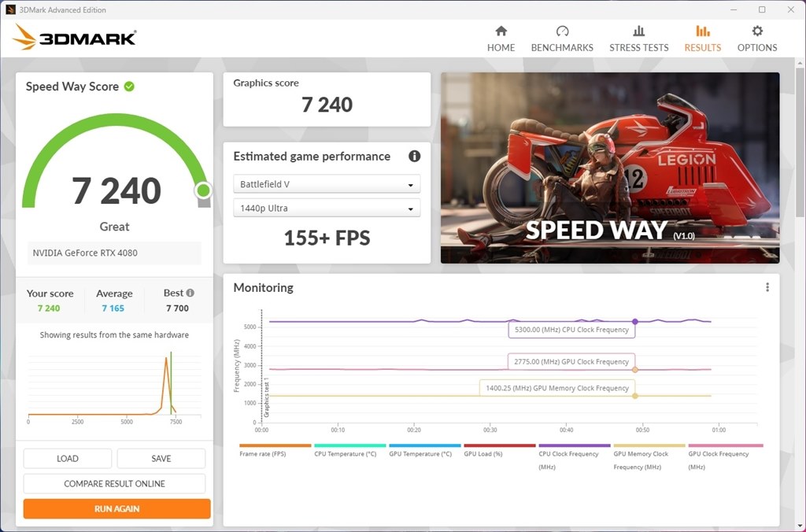
Task: Click the yellow GPU memory clock data point
Action: [x=635, y=396]
